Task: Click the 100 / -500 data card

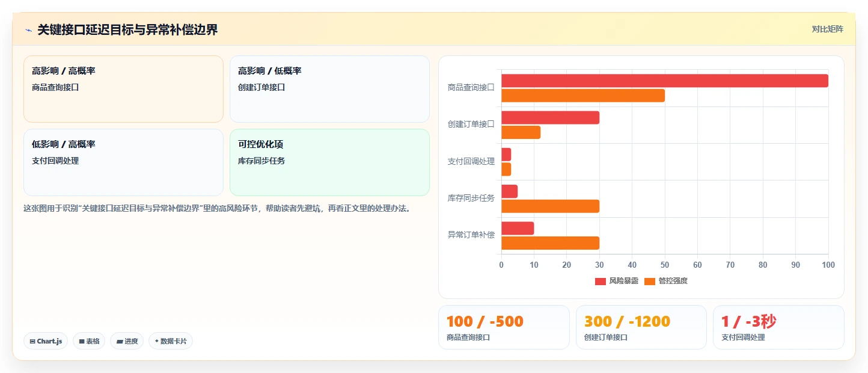Action: coord(504,327)
